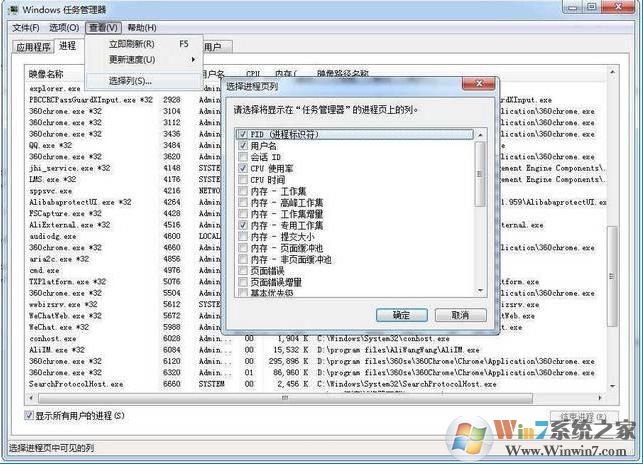Click the horizontal scrollbar thumb
This screenshot has width=643, height=465.
pos(285,397)
